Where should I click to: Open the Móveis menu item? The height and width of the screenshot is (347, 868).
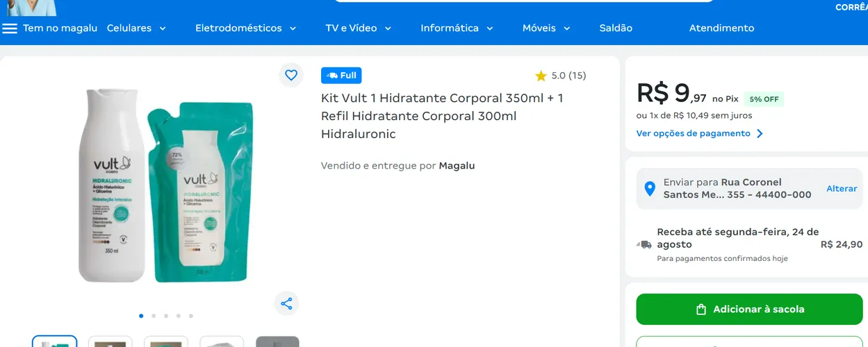(539, 28)
